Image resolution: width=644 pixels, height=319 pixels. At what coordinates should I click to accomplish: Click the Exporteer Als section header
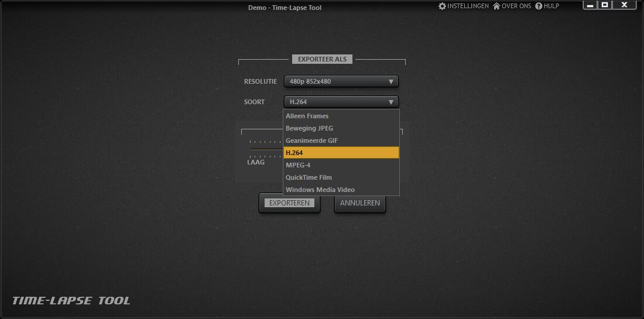[322, 59]
